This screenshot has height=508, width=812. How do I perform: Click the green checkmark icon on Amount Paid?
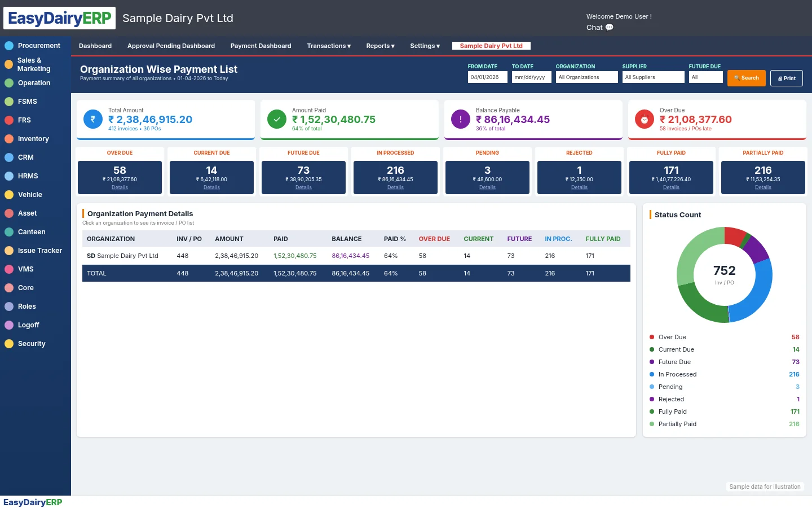277,119
